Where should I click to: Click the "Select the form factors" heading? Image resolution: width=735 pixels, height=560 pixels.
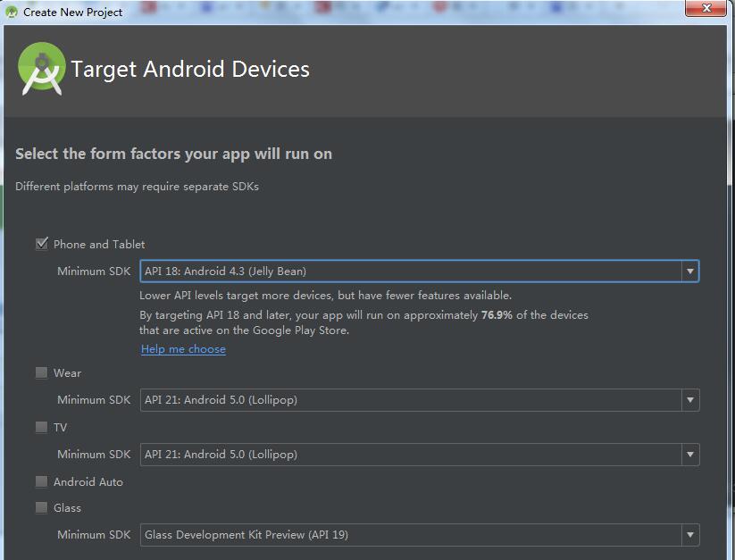pos(173,154)
